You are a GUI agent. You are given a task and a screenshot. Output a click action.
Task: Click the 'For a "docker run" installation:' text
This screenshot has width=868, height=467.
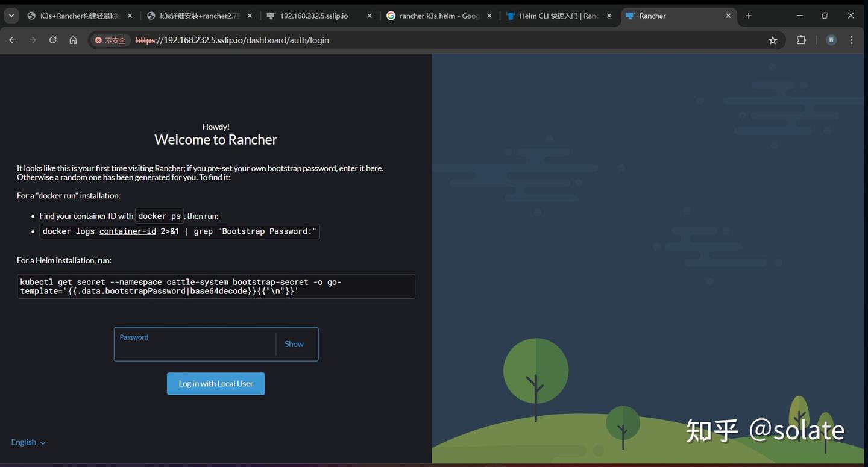pos(69,195)
